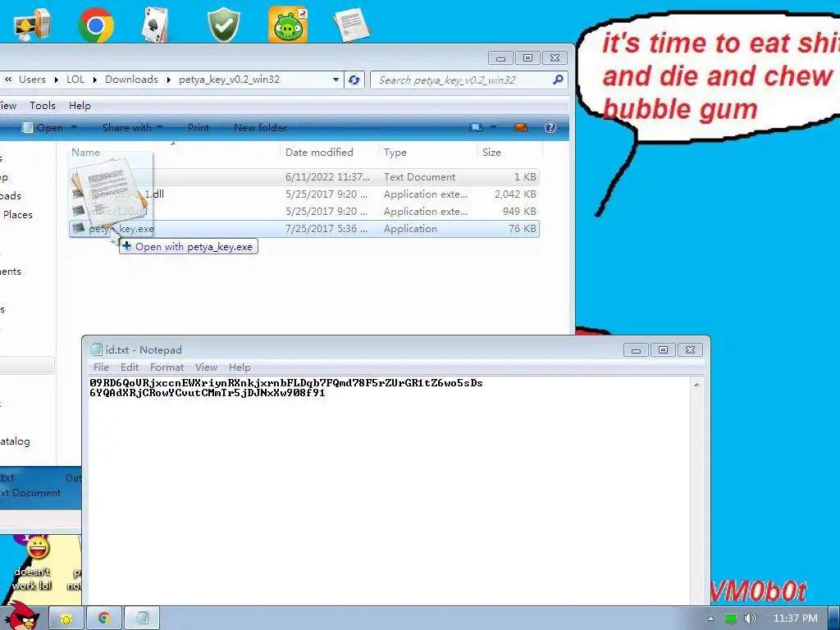Open Explorer help question mark icon
This screenshot has height=630, width=840.
click(x=550, y=127)
